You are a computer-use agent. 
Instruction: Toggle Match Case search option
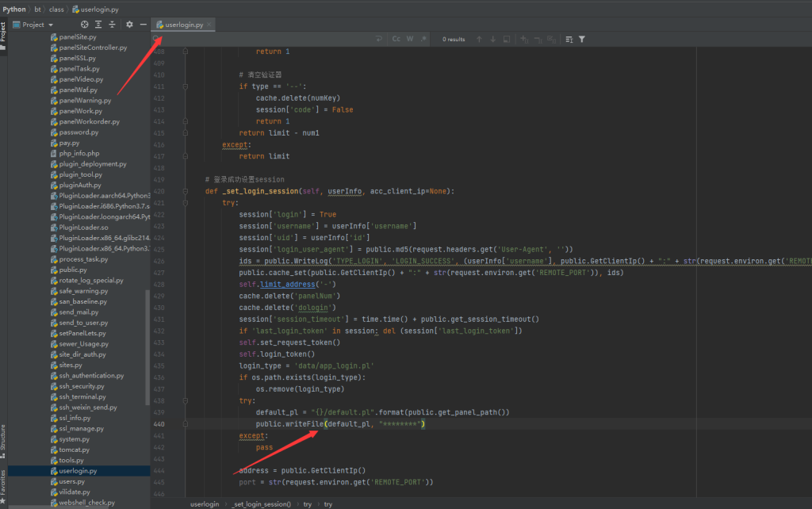396,39
